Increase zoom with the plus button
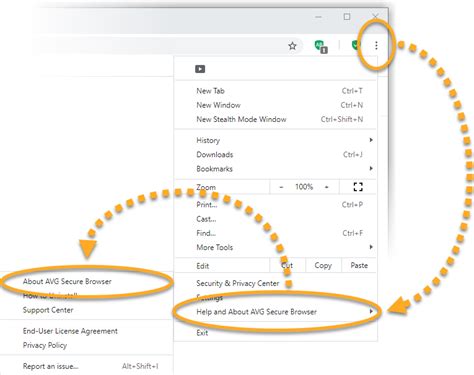Screen dimensions: 474x375 click(327, 187)
